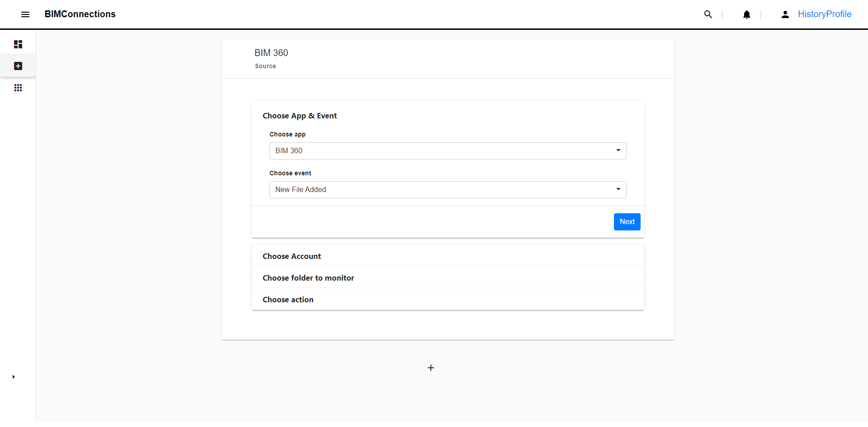Open the History link
Viewport: 868px width, 427px height.
812,14
